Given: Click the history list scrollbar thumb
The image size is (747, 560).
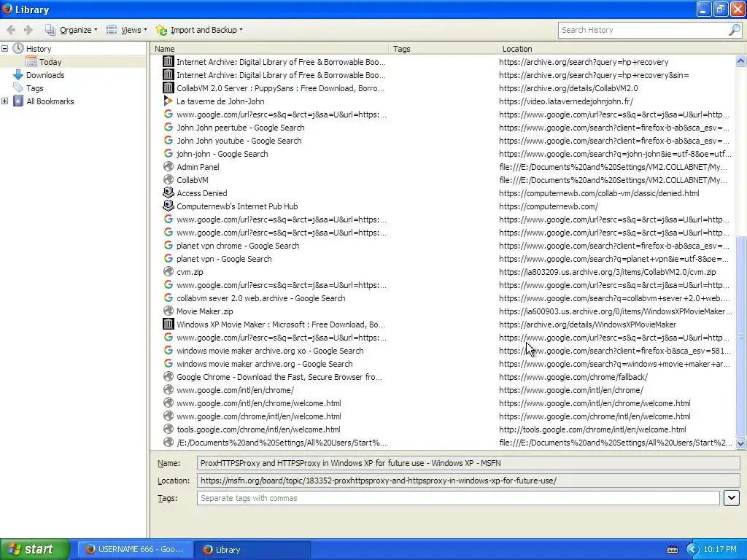Looking at the screenshot, I should (x=740, y=336).
